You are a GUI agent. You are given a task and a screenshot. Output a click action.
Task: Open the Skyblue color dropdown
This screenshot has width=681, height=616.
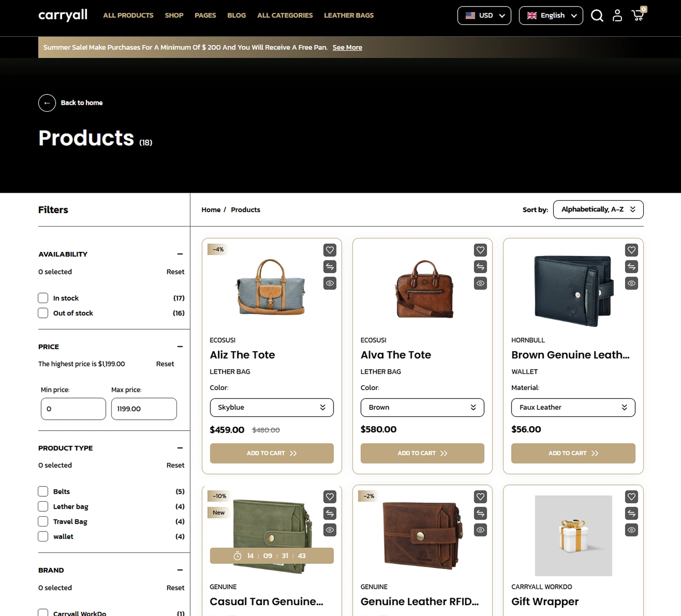tap(271, 407)
